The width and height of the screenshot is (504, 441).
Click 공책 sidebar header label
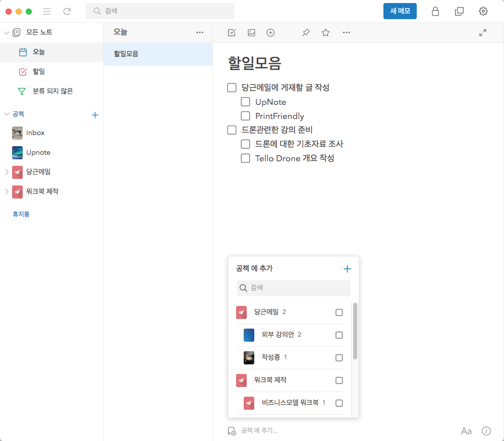click(x=18, y=114)
